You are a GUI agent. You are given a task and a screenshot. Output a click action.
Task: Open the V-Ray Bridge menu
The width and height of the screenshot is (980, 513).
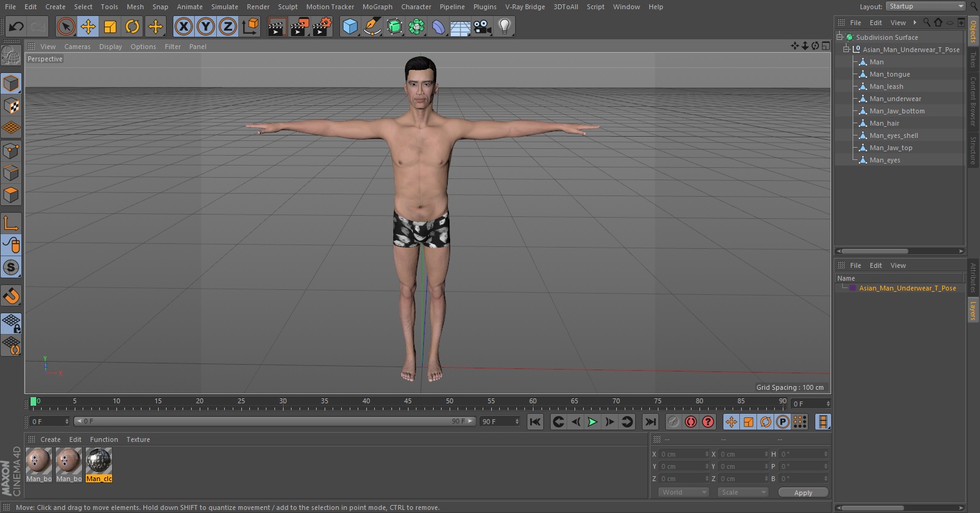click(x=525, y=7)
